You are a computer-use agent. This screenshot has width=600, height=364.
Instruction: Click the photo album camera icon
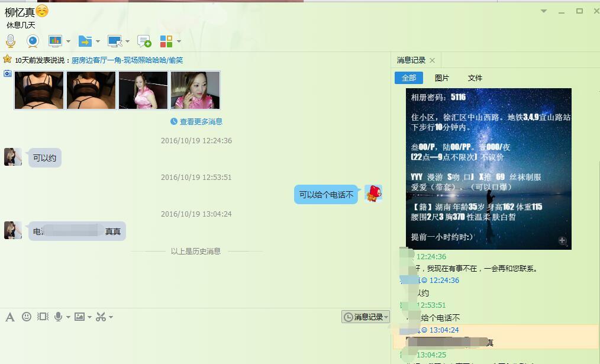(8, 73)
